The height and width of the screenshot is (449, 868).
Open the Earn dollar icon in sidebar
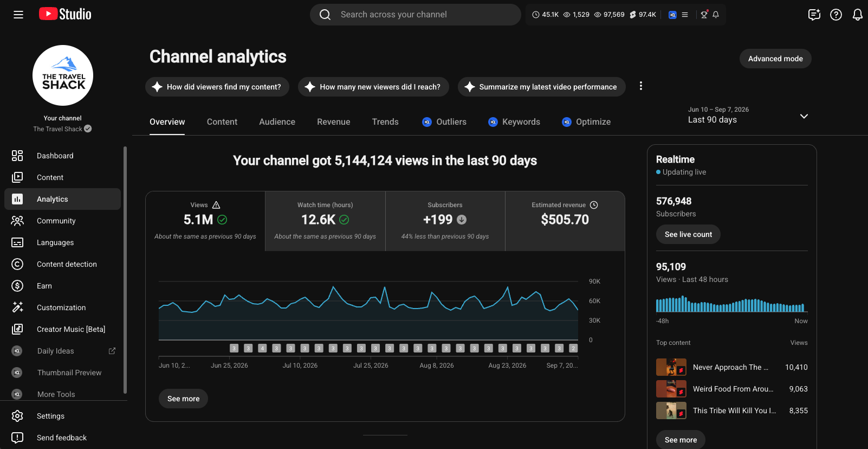(17, 286)
